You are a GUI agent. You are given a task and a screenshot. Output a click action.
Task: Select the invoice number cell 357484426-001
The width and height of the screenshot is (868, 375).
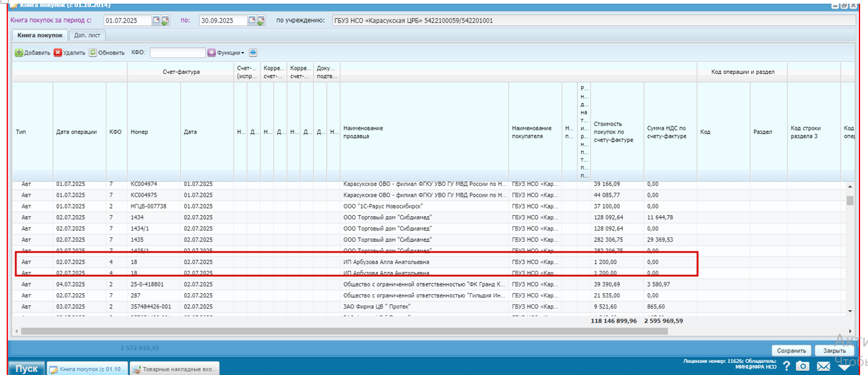tap(154, 307)
